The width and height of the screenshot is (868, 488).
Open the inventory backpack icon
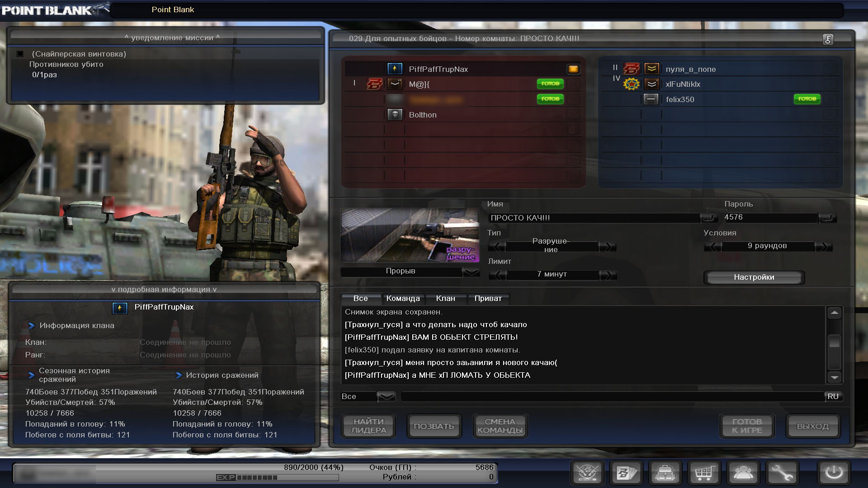[665, 473]
